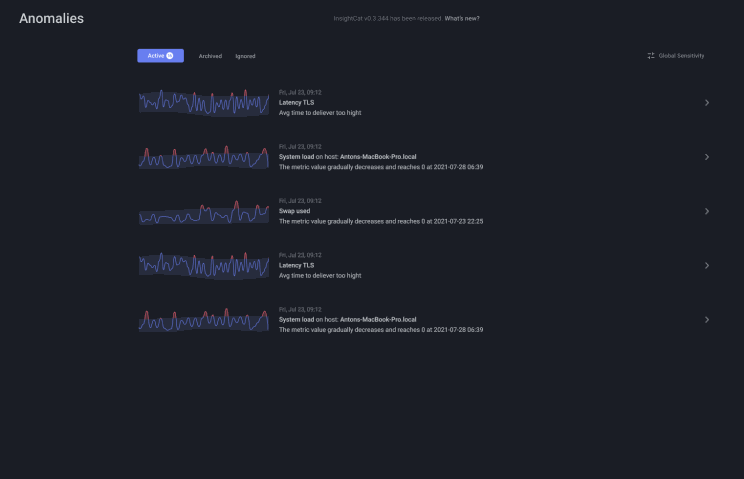
Task: Expand the first Latency TLS anomaly chevron
Action: coord(707,103)
